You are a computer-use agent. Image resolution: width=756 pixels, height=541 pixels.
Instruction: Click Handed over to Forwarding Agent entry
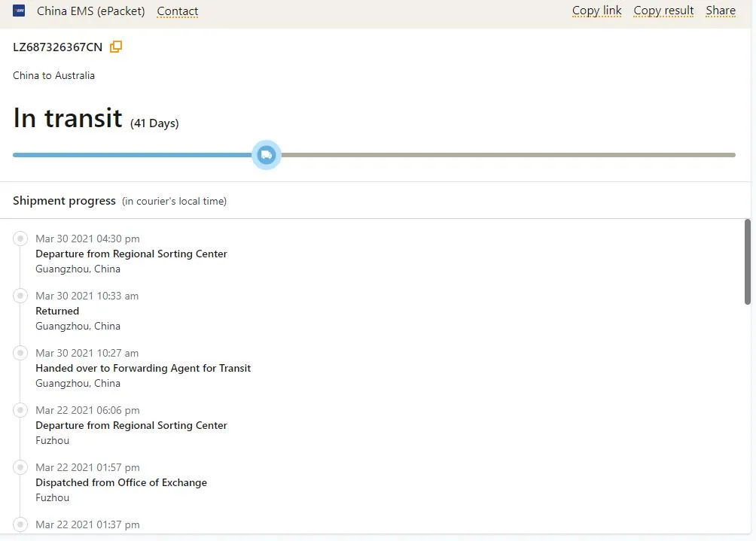pyautogui.click(x=143, y=368)
